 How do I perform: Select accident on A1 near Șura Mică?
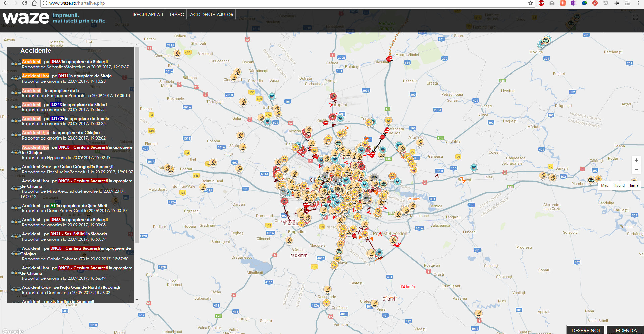point(73,208)
